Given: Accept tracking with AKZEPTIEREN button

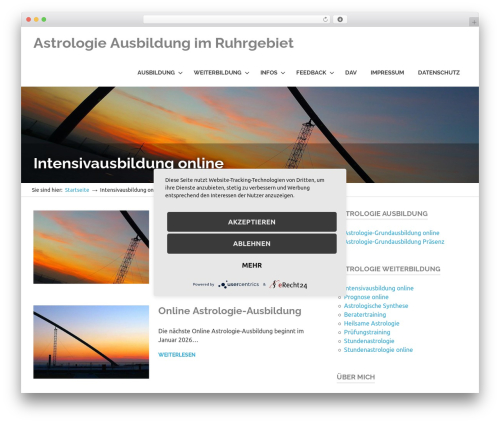Looking at the screenshot, I should pyautogui.click(x=252, y=222).
